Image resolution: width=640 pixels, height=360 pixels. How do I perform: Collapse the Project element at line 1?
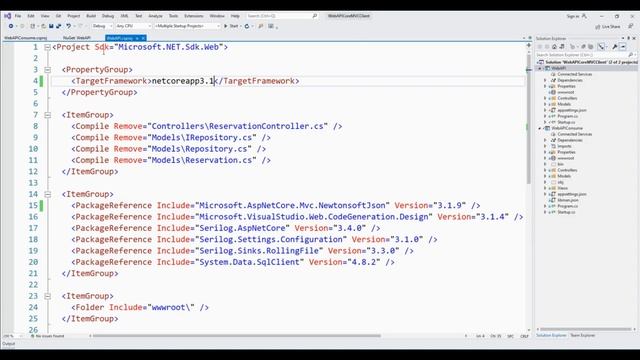pos(47,47)
